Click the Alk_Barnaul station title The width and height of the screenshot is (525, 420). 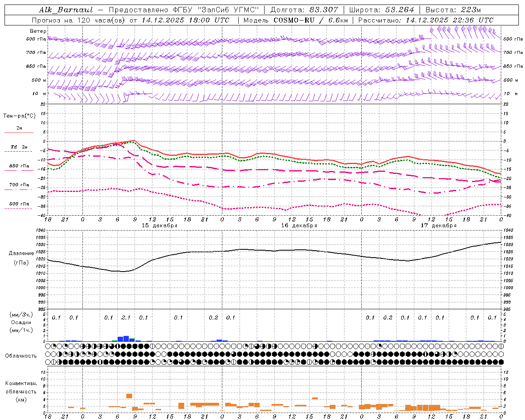tap(66, 10)
